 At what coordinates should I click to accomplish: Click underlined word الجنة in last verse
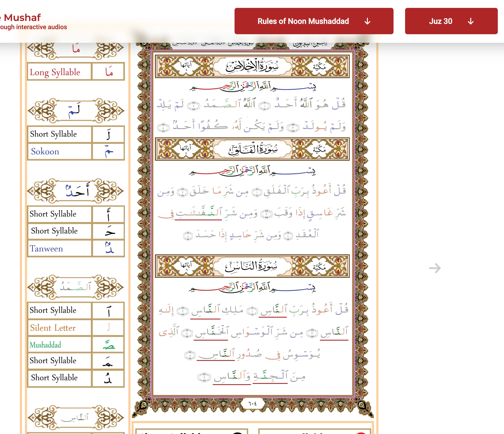(270, 377)
